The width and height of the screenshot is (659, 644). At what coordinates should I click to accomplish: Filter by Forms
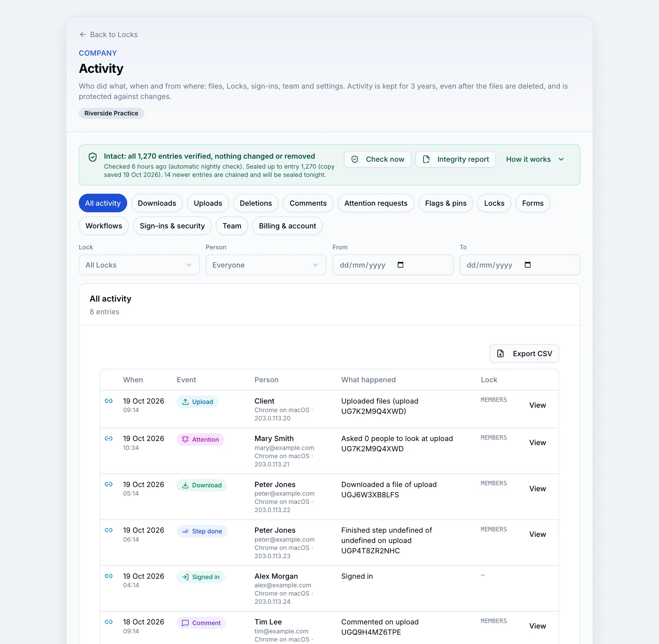533,203
